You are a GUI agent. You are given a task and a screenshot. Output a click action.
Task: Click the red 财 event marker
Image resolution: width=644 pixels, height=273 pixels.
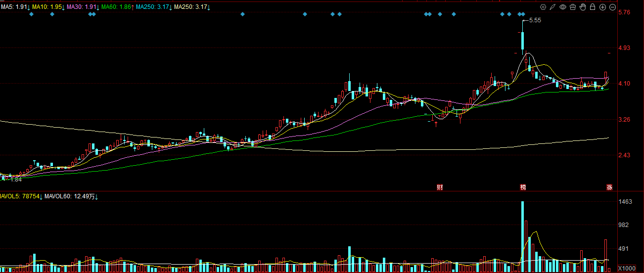tap(439, 187)
